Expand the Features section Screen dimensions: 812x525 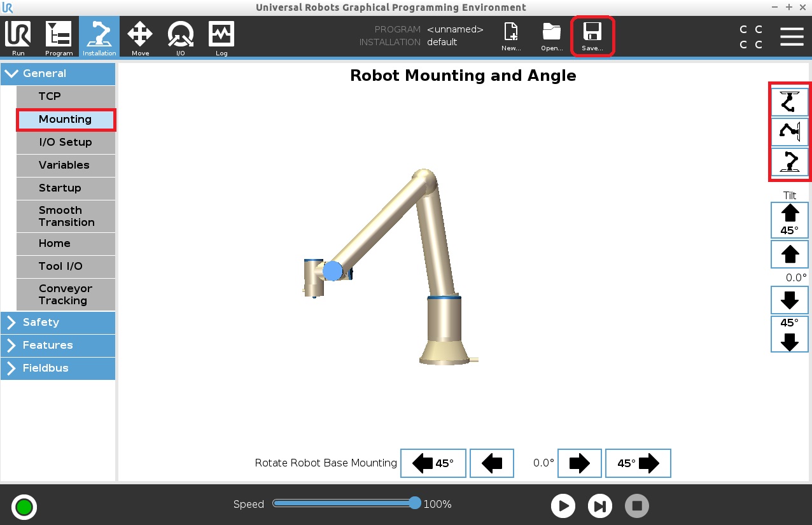pyautogui.click(x=58, y=346)
